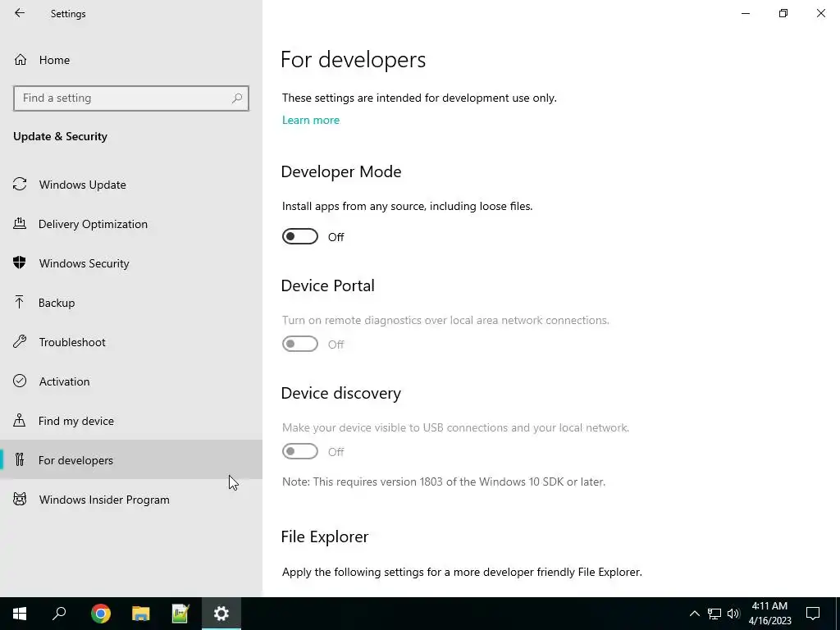Restore down the Settings window
840x630 pixels.
[x=783, y=13]
